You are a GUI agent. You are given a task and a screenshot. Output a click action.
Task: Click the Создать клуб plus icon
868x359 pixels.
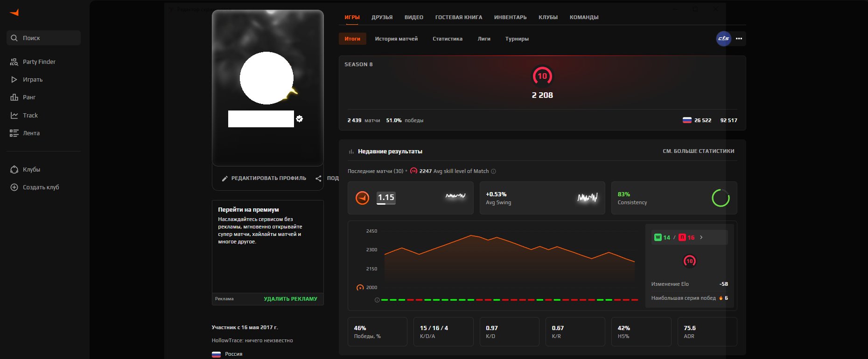(x=14, y=187)
